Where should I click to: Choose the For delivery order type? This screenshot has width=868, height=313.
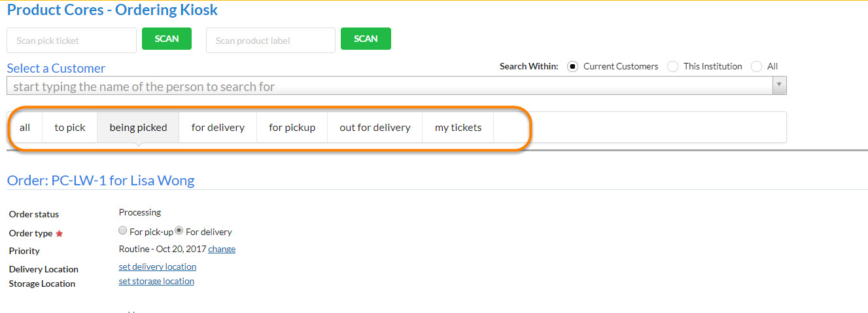point(179,231)
